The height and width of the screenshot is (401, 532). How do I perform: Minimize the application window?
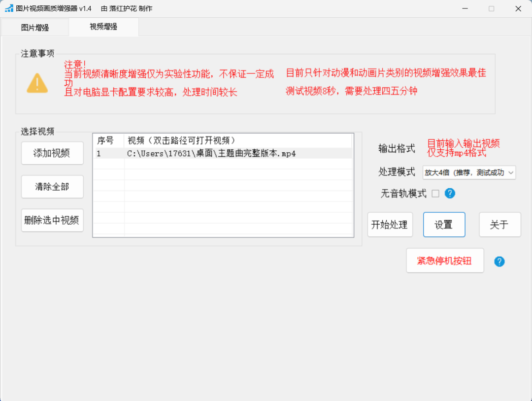pos(465,8)
